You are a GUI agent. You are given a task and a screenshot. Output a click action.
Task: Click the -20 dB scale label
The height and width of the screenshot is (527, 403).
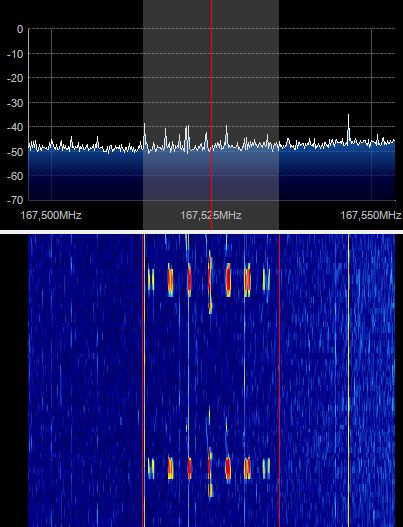tap(15, 78)
